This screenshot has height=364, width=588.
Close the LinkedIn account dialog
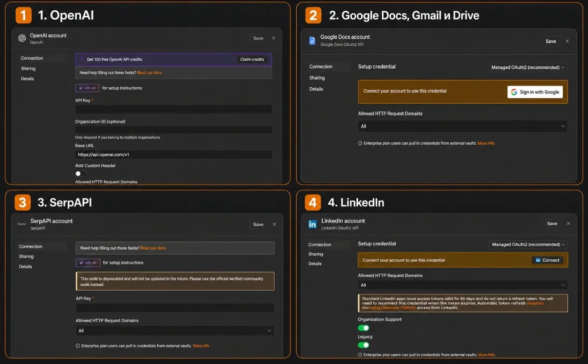point(568,224)
